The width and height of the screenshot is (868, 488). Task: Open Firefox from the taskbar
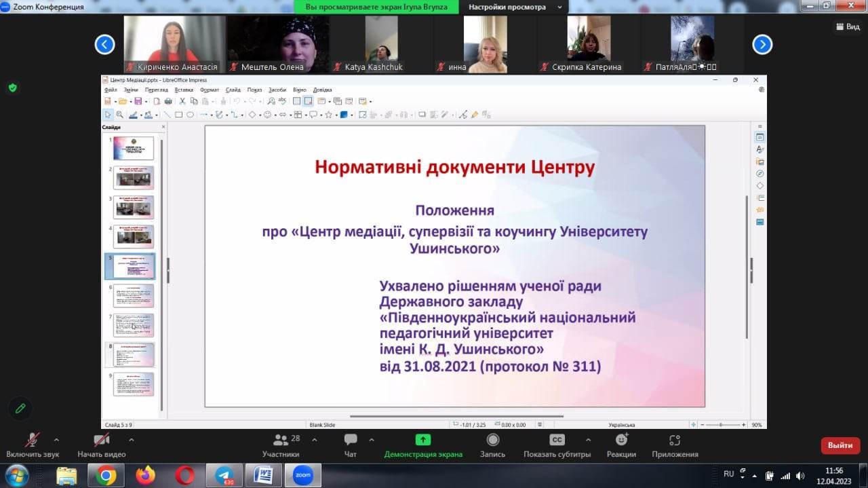145,475
